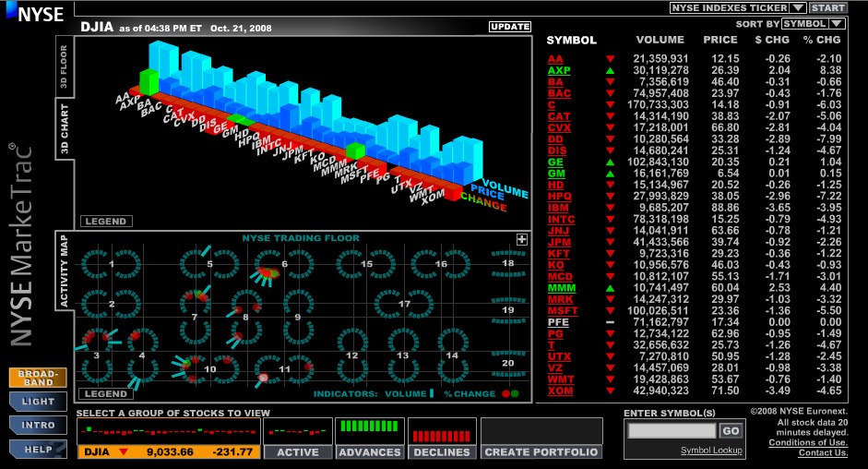
Task: Open the Symbol Lookup link
Action: click(x=711, y=451)
